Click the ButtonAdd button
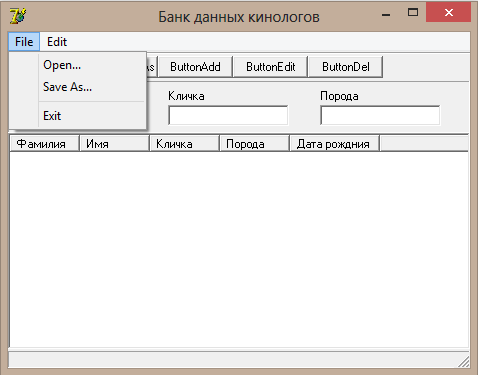Image resolution: width=478 pixels, height=375 pixels. click(195, 67)
